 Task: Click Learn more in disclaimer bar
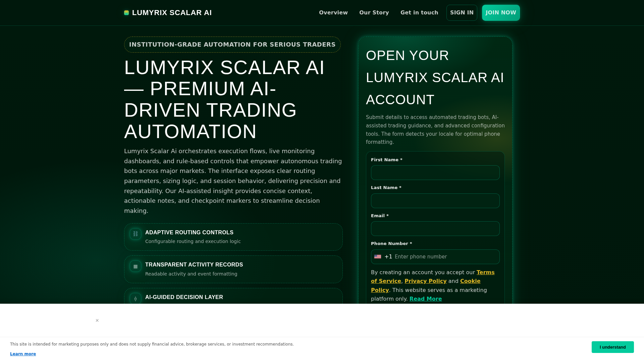[x=23, y=354]
